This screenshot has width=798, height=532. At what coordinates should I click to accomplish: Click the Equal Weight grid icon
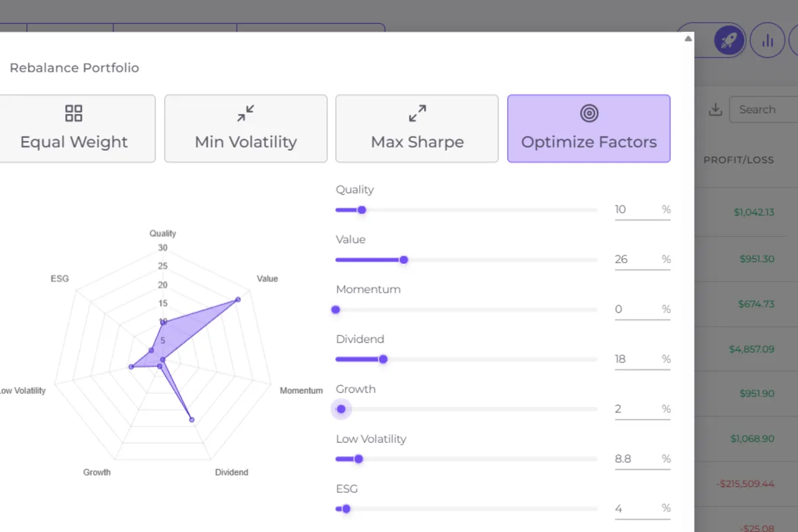(74, 113)
